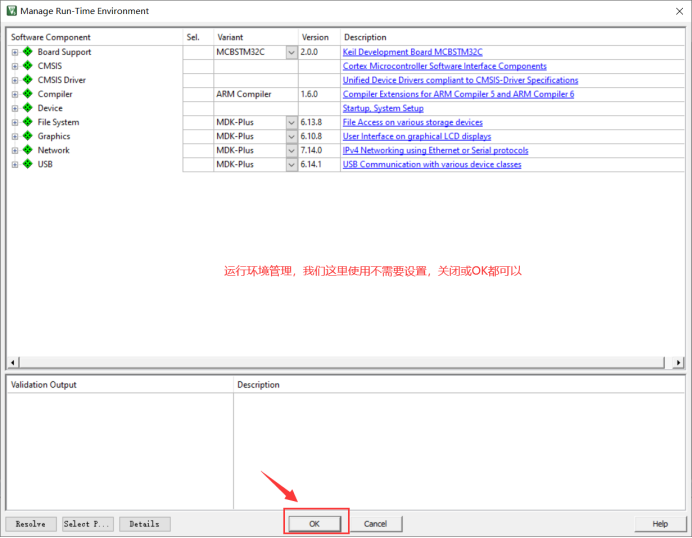The image size is (692, 538).
Task: Expand the Device tree node
Action: tap(15, 108)
